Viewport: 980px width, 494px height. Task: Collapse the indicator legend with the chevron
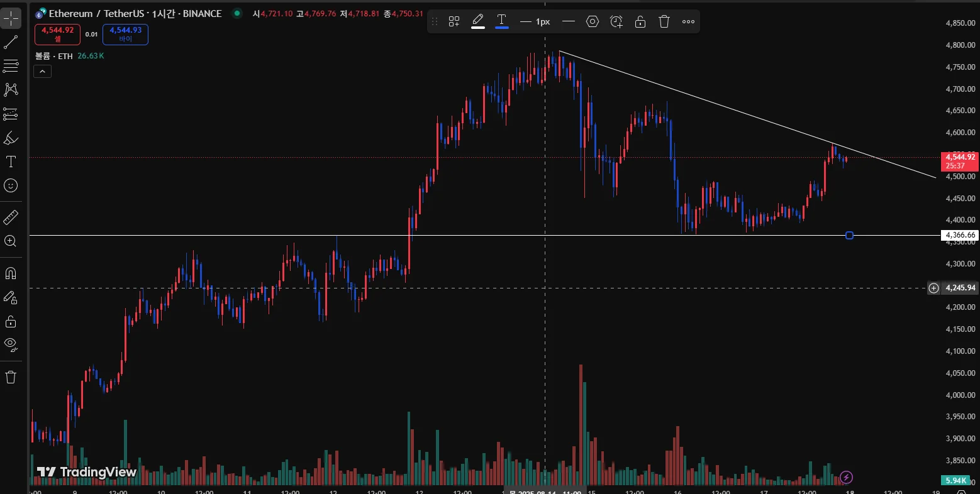click(x=42, y=72)
